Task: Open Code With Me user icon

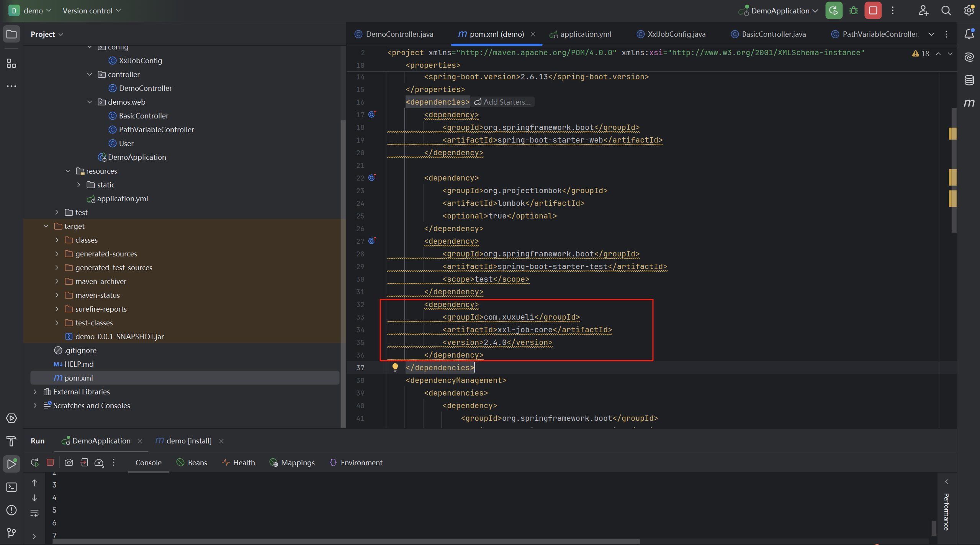Action: [x=923, y=11]
